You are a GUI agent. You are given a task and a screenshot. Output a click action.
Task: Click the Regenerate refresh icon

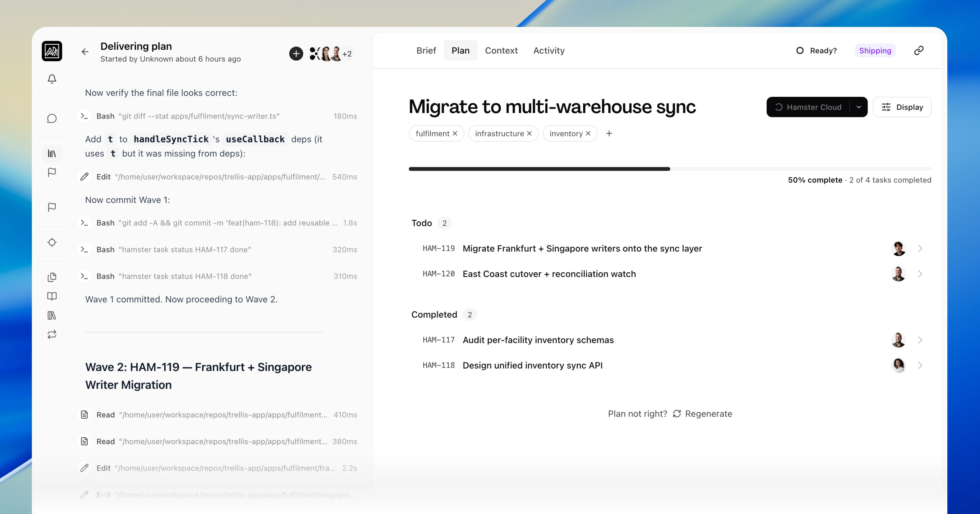click(677, 414)
